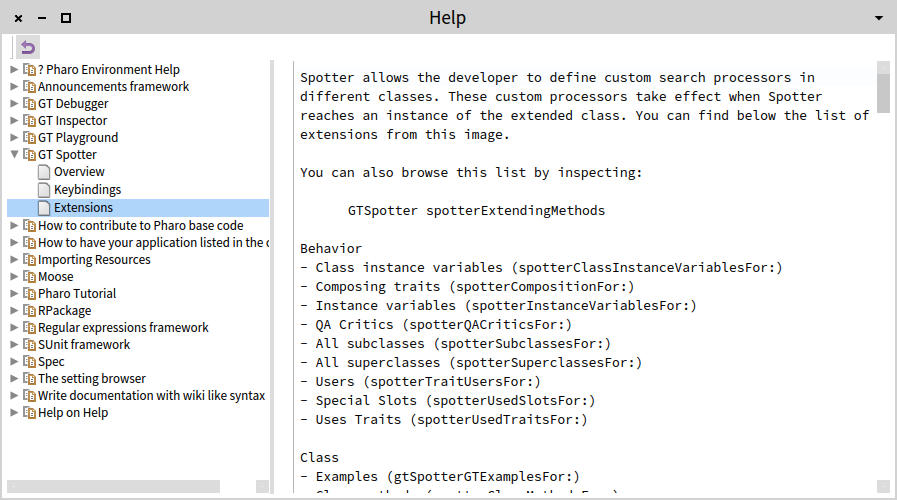
Task: Select Regular expressions framework topic
Action: click(x=123, y=328)
